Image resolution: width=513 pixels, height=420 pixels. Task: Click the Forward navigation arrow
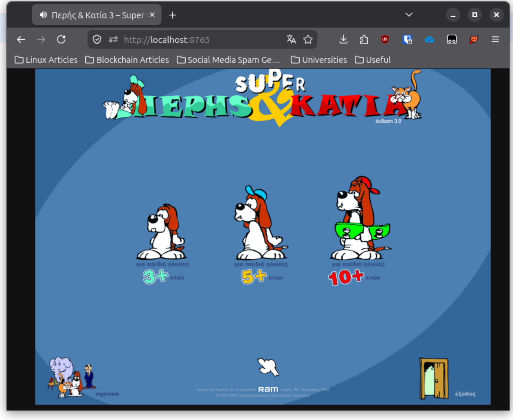point(41,39)
